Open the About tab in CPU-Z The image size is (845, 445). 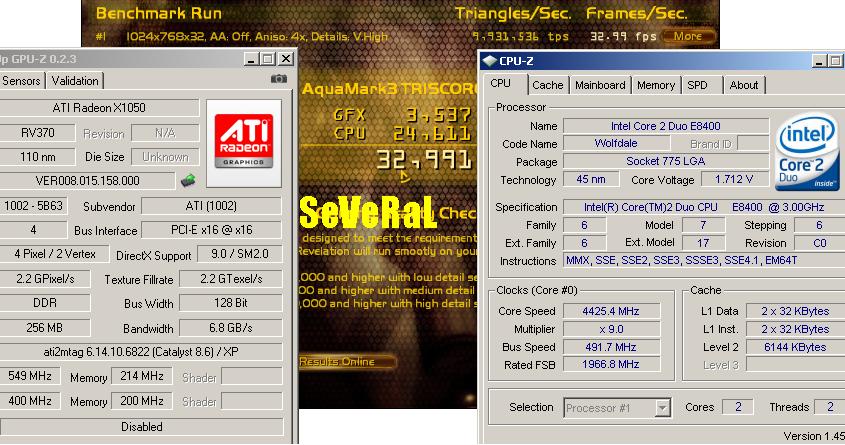pos(744,85)
